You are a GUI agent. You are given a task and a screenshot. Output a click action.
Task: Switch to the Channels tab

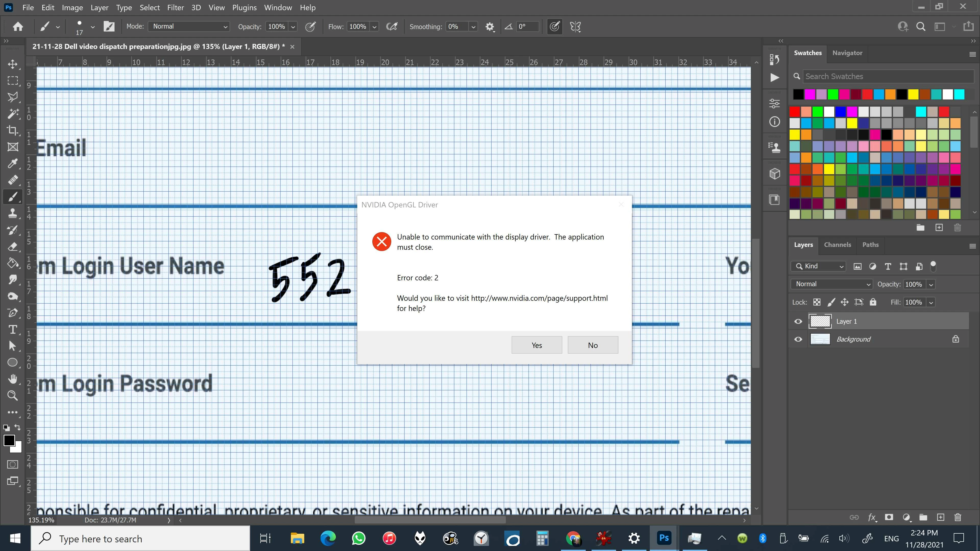pyautogui.click(x=837, y=245)
